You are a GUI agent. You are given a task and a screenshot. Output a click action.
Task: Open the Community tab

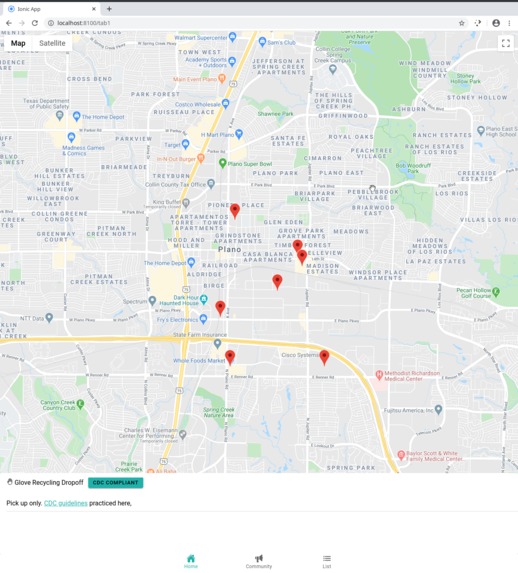pos(259,561)
